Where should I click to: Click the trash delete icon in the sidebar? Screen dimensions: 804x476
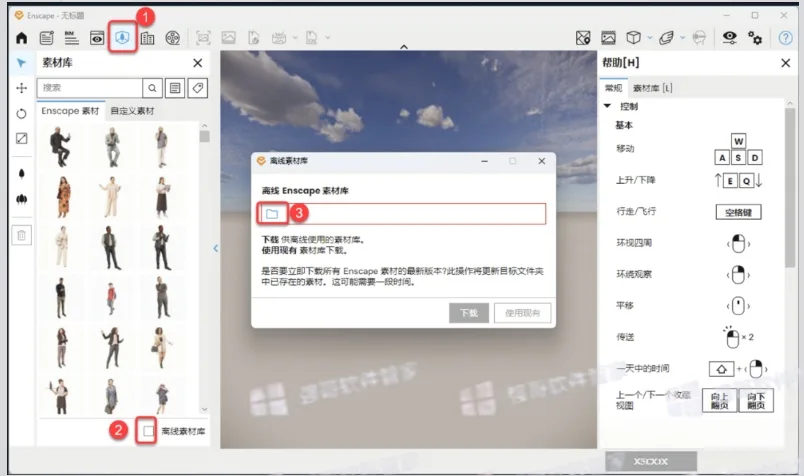tap(22, 235)
